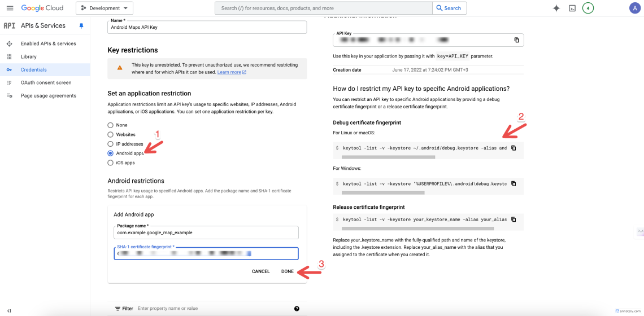Open Enabled APIs & services page

(x=48, y=43)
